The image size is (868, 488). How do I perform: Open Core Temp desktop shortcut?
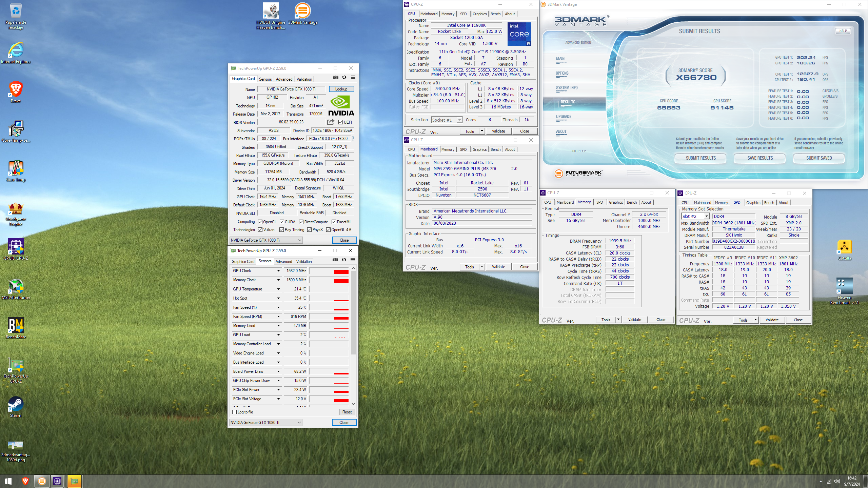(16, 170)
